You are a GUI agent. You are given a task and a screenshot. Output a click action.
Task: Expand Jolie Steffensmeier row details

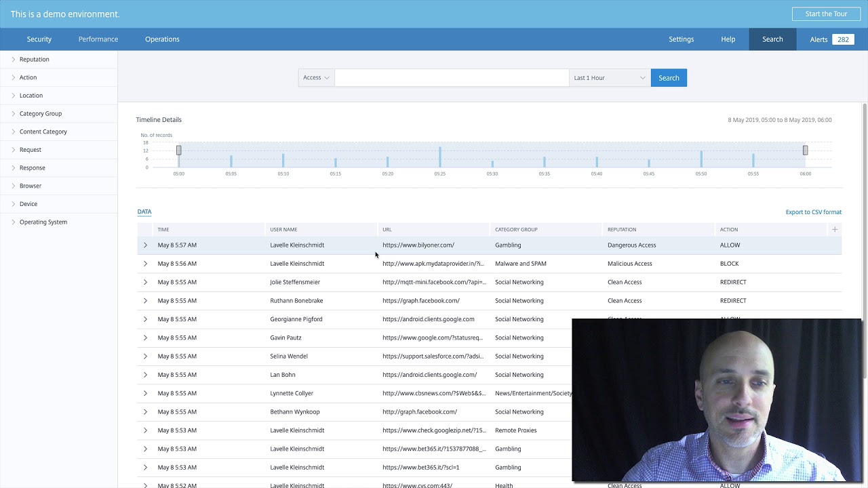click(x=145, y=282)
